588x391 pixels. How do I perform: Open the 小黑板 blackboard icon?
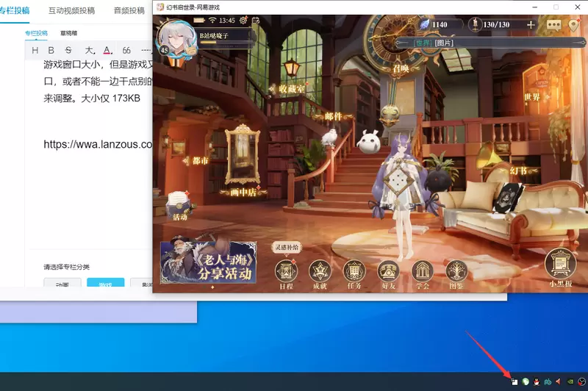coord(561,268)
